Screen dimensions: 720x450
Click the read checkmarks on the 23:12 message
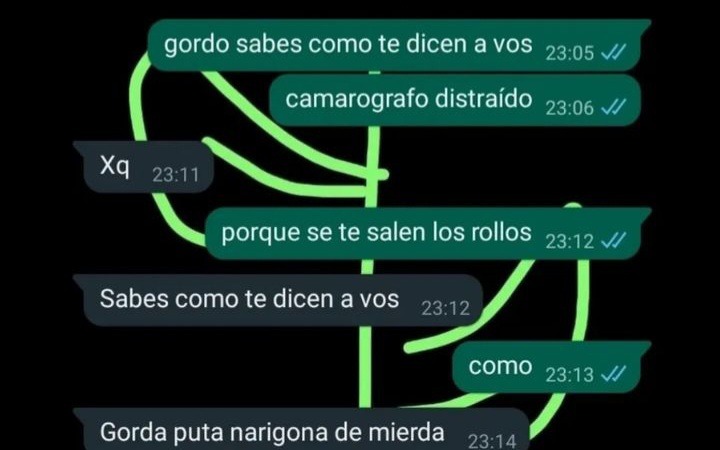click(x=613, y=241)
